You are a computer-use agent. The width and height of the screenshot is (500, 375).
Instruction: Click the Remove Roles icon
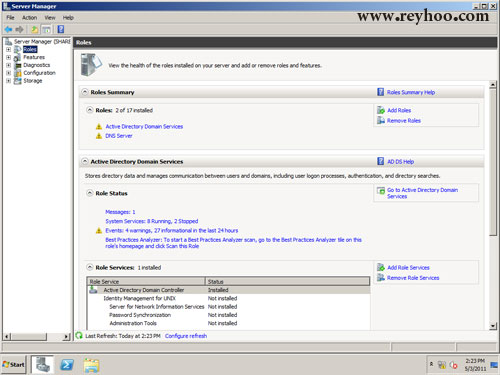point(381,120)
